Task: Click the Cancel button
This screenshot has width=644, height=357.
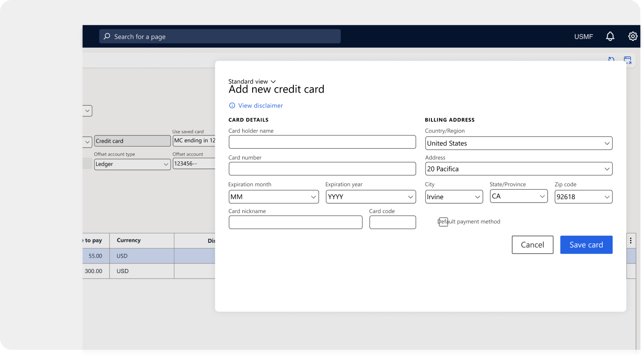Action: (x=533, y=245)
